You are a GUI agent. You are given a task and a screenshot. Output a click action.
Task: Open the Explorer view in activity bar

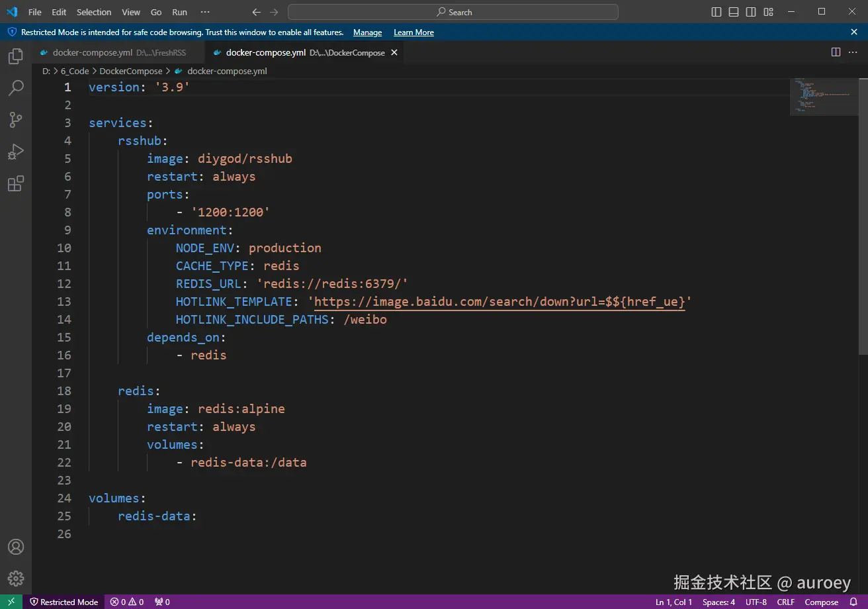16,56
